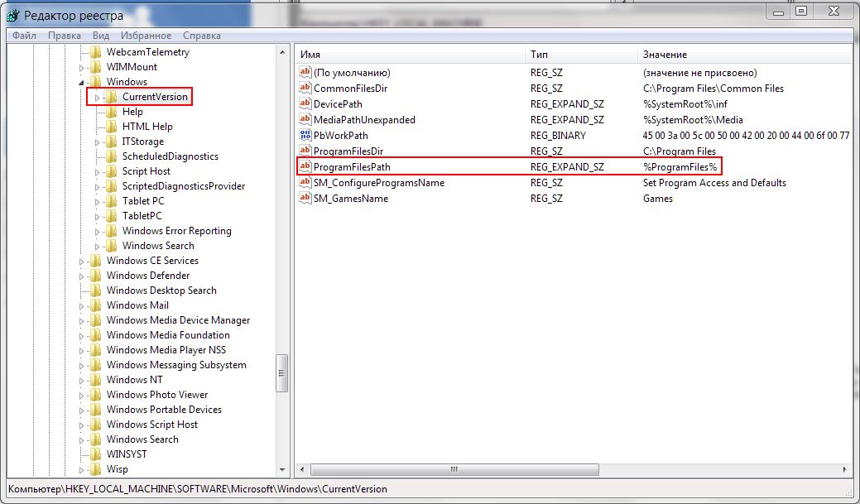Click the string icon of ProgramFilesDir
Image resolution: width=860 pixels, height=504 pixels.
pos(305,151)
